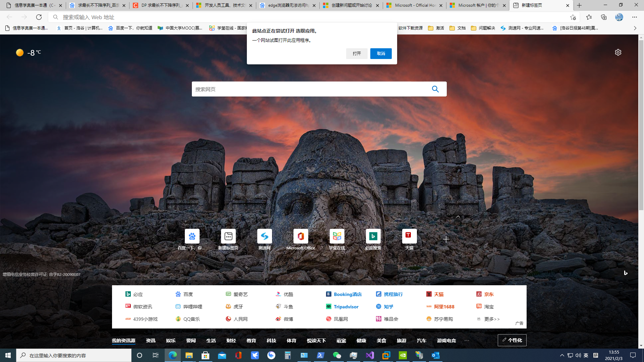644x362 pixels.
Task: Open the 测速网 quick link tile
Action: click(264, 236)
